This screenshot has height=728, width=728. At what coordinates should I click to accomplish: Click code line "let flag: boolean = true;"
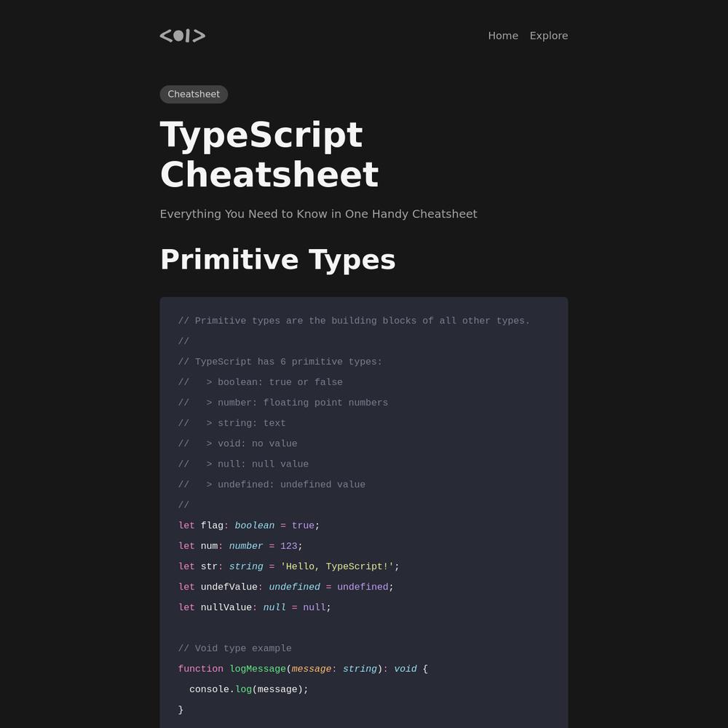point(249,526)
